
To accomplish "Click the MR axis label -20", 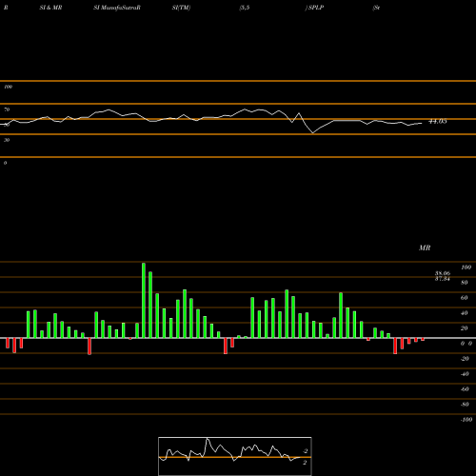I will (x=465, y=359).
